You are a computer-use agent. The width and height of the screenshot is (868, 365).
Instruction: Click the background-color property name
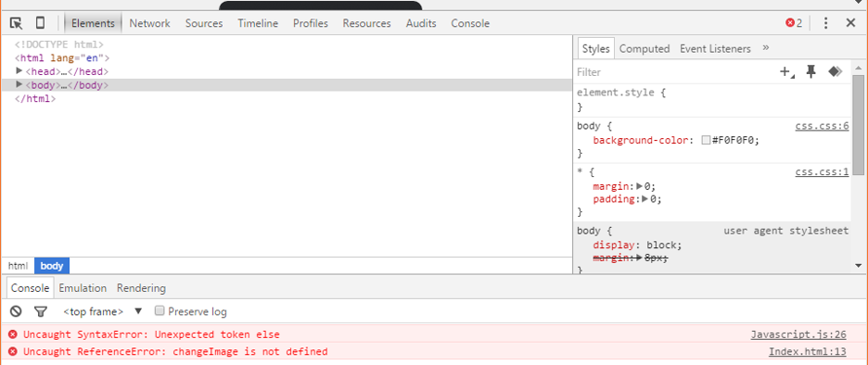[641, 141]
